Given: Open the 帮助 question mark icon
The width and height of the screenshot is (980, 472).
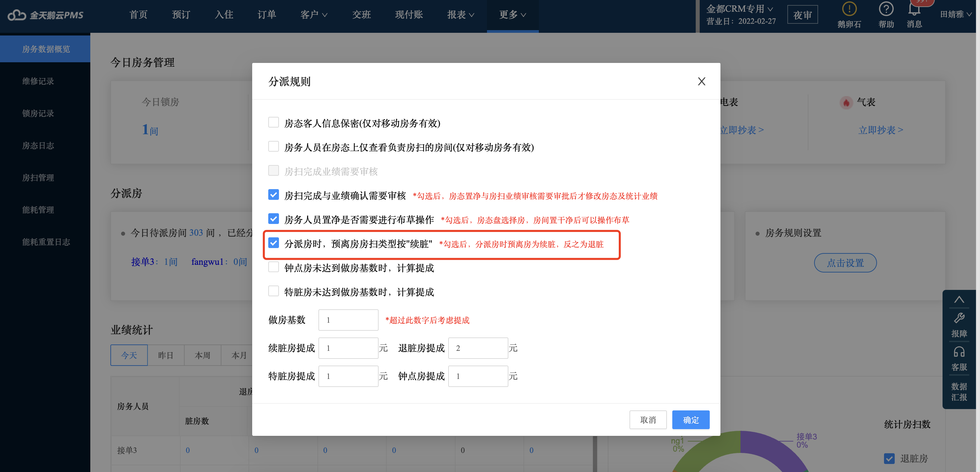Looking at the screenshot, I should 886,8.
